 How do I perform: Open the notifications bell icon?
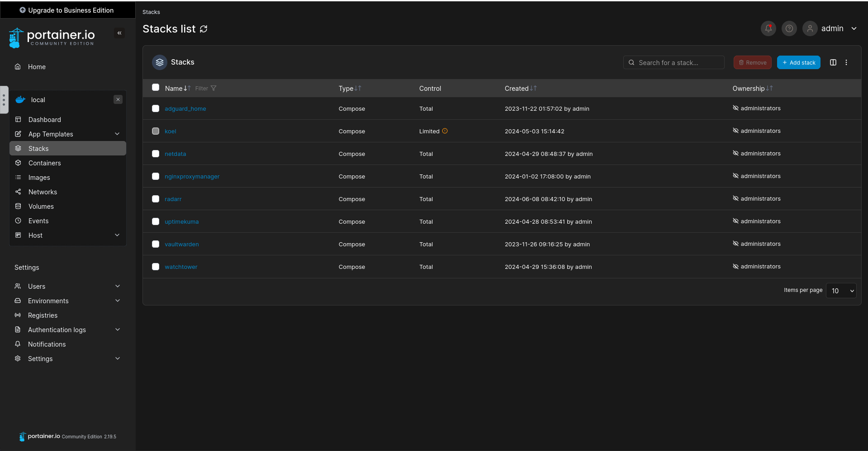tap(768, 28)
